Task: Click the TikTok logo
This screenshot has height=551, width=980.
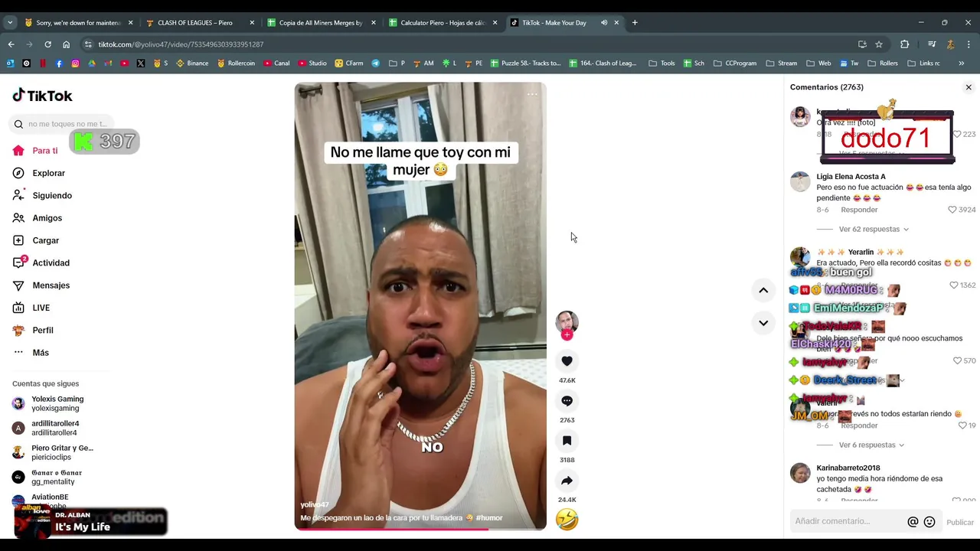Action: (42, 96)
